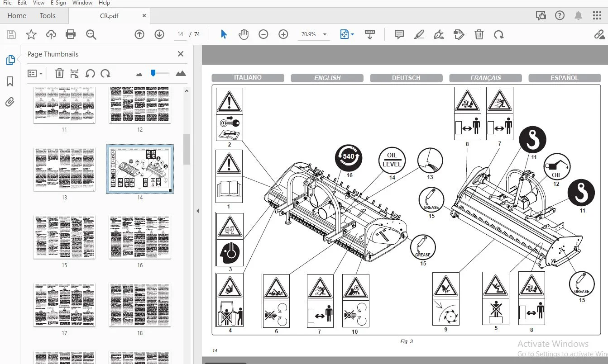Select page 13 thumbnail
The image size is (608, 364).
coord(64,169)
